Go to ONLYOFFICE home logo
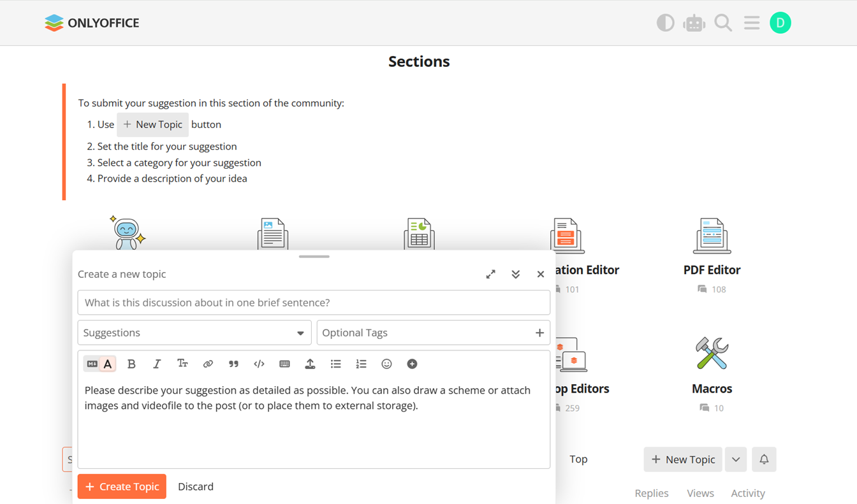This screenshot has height=504, width=857. point(92,23)
